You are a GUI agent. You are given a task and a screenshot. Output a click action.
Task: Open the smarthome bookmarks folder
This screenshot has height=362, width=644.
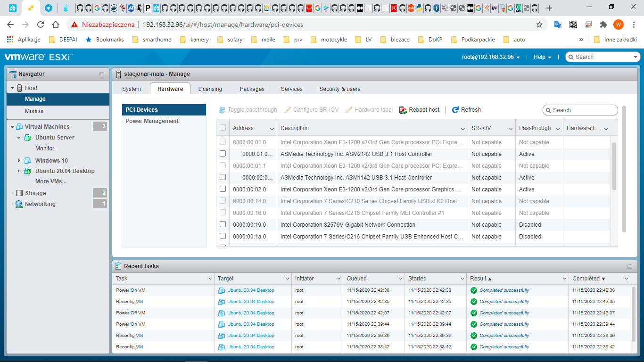(x=152, y=40)
